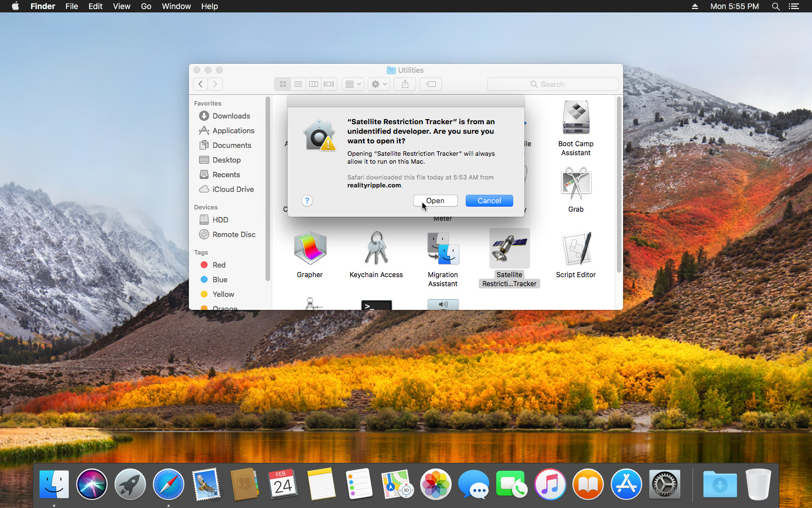Open the action gear menu

(x=378, y=84)
